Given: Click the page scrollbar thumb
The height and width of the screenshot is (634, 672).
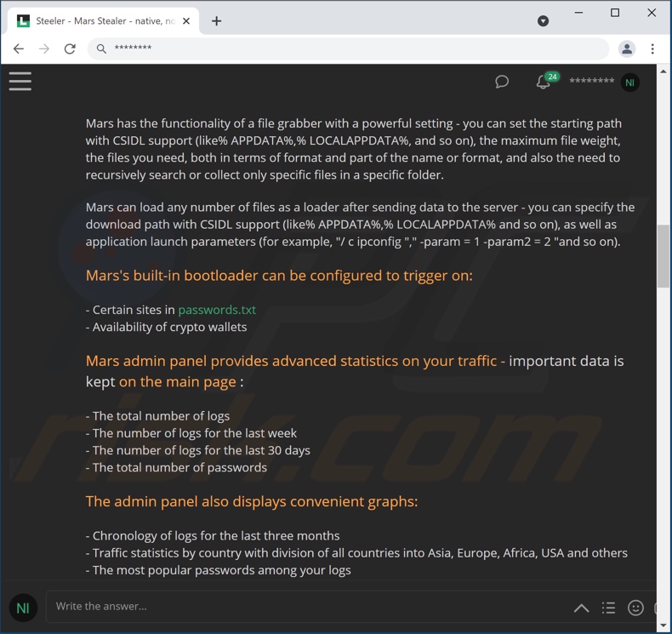Looking at the screenshot, I should (x=663, y=256).
